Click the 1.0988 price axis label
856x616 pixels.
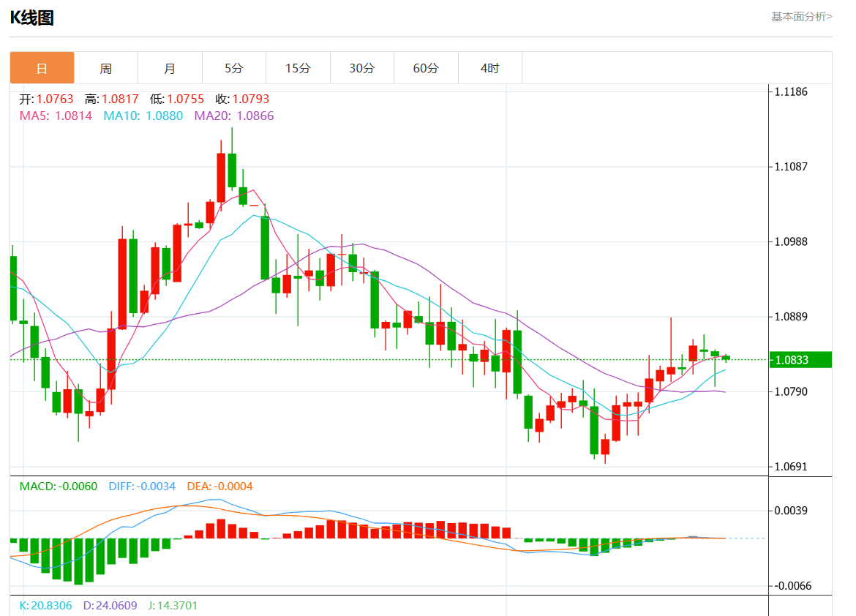791,241
